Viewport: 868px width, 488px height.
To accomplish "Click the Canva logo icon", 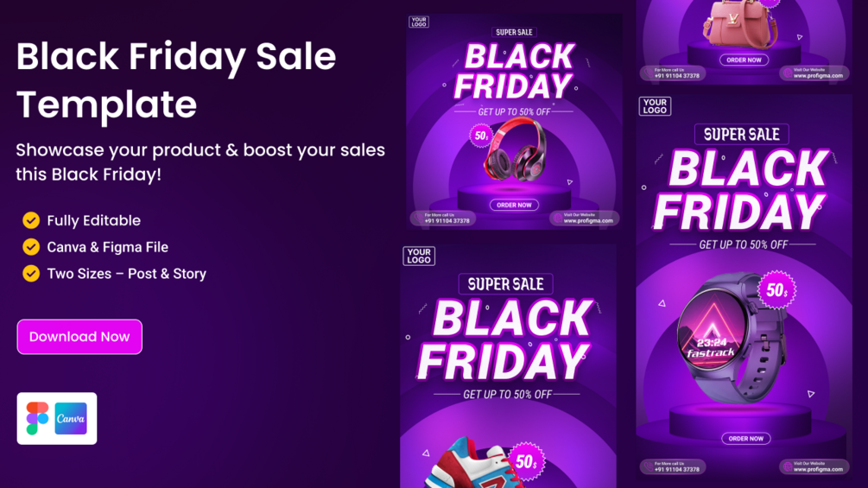I will (x=71, y=418).
